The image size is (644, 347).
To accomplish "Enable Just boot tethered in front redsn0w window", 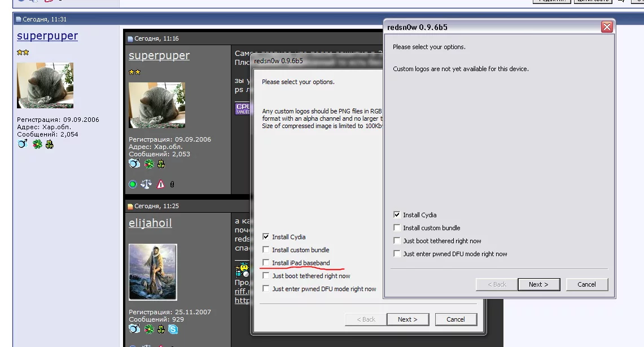I will click(397, 240).
